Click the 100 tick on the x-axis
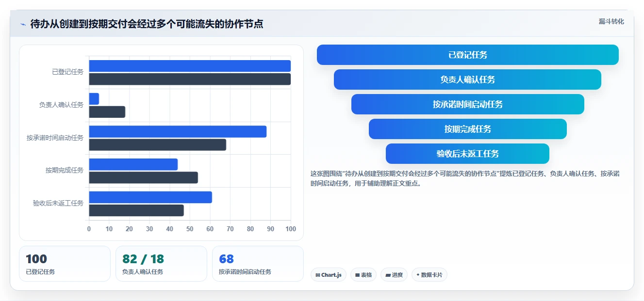644x301 pixels. click(291, 229)
